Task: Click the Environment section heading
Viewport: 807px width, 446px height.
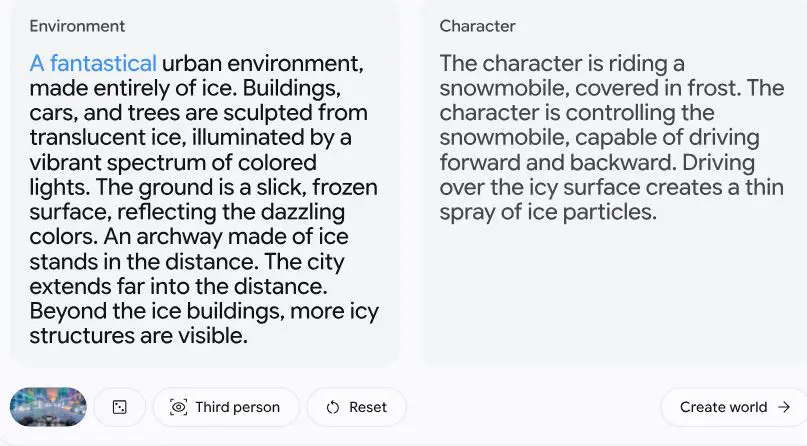Action: (78, 26)
